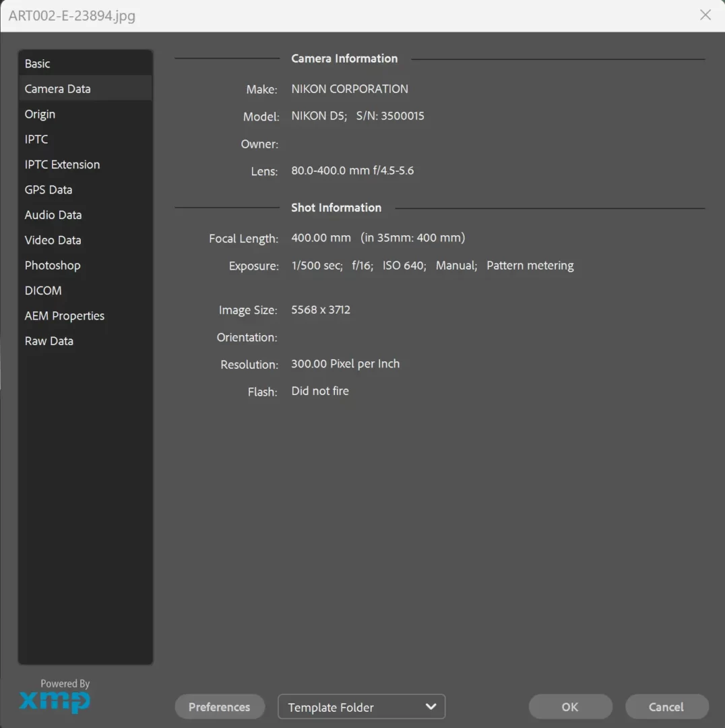The height and width of the screenshot is (728, 725).
Task: Show the GPS Data section
Action: 85,189
